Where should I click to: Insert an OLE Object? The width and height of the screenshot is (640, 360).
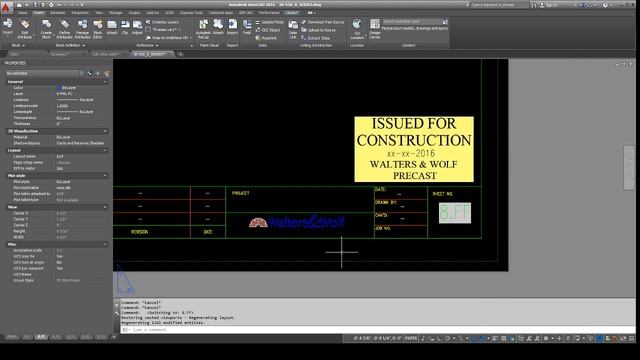[x=268, y=30]
